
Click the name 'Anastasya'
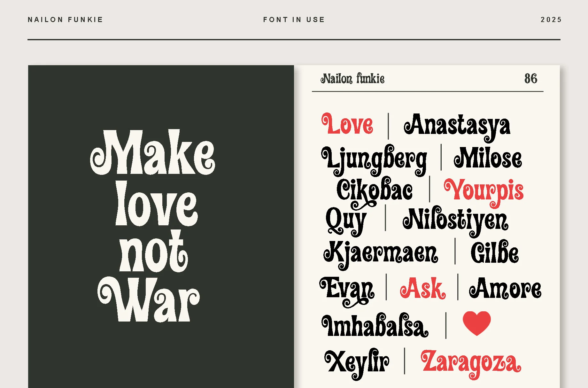pos(457,126)
